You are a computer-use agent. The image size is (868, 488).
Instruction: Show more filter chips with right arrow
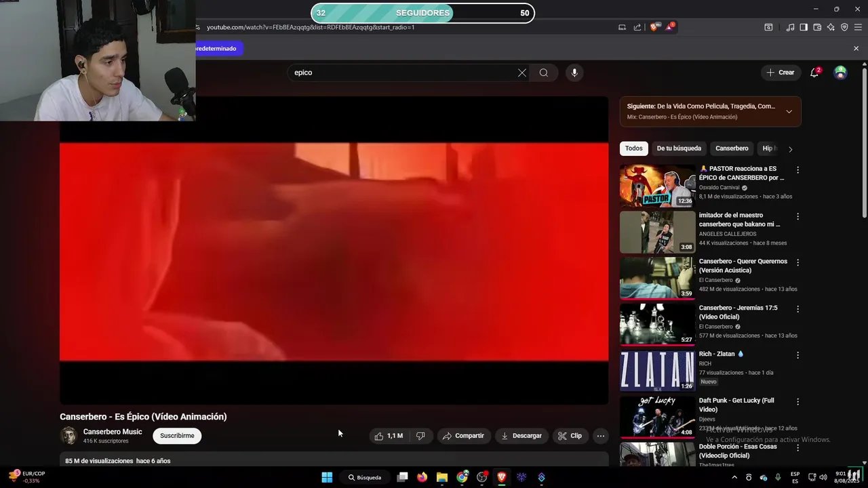coord(790,149)
